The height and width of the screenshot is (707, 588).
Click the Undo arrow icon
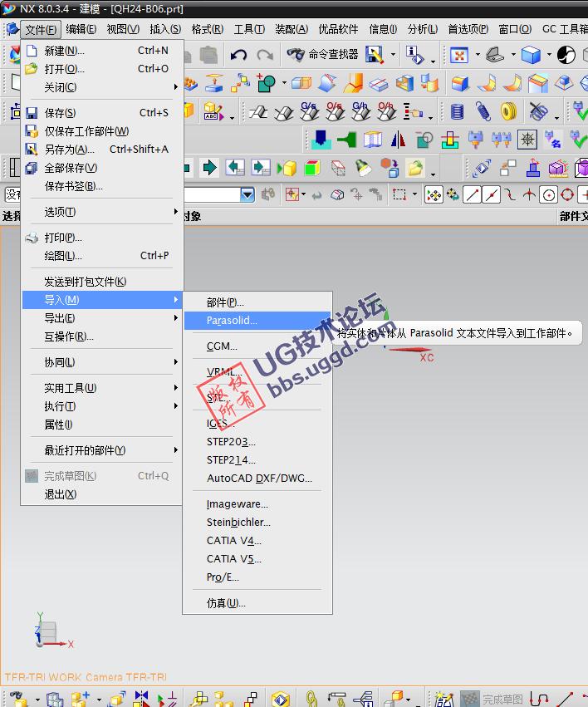[x=238, y=55]
